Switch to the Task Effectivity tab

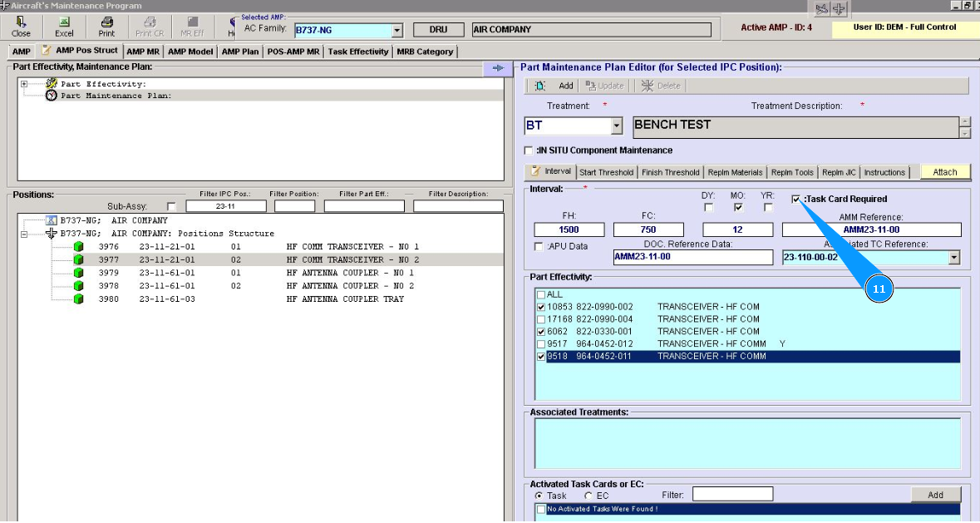[358, 52]
